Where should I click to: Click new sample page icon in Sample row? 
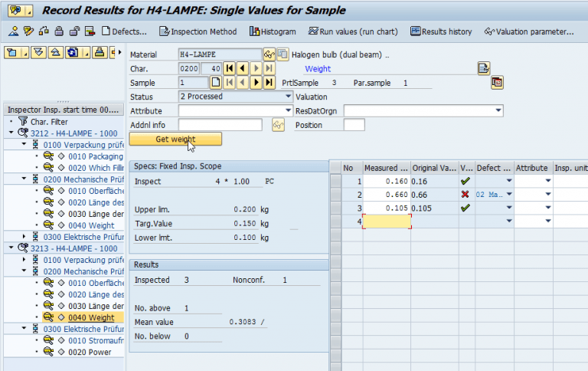(216, 82)
